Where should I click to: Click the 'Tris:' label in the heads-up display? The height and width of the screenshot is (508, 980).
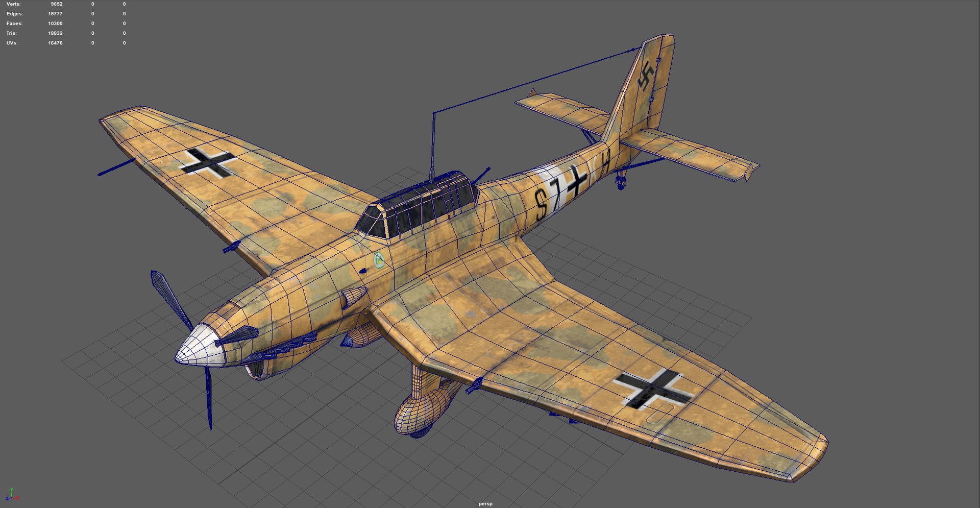tap(13, 33)
